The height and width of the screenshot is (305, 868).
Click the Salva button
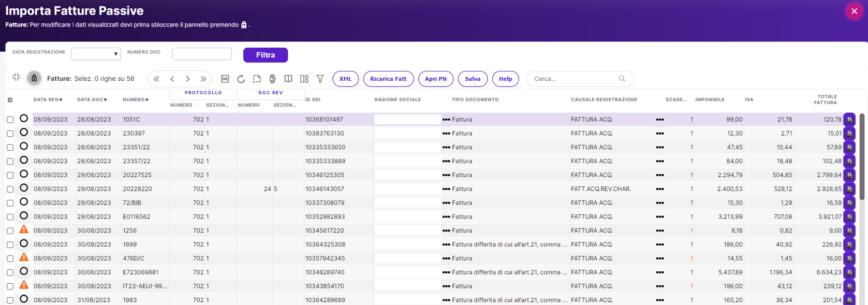click(473, 79)
